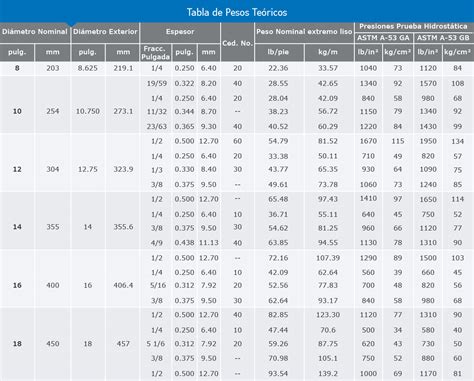Screen dimensions: 474x381
Task: Select the Diámetro Exterior column header
Action: 105,32
